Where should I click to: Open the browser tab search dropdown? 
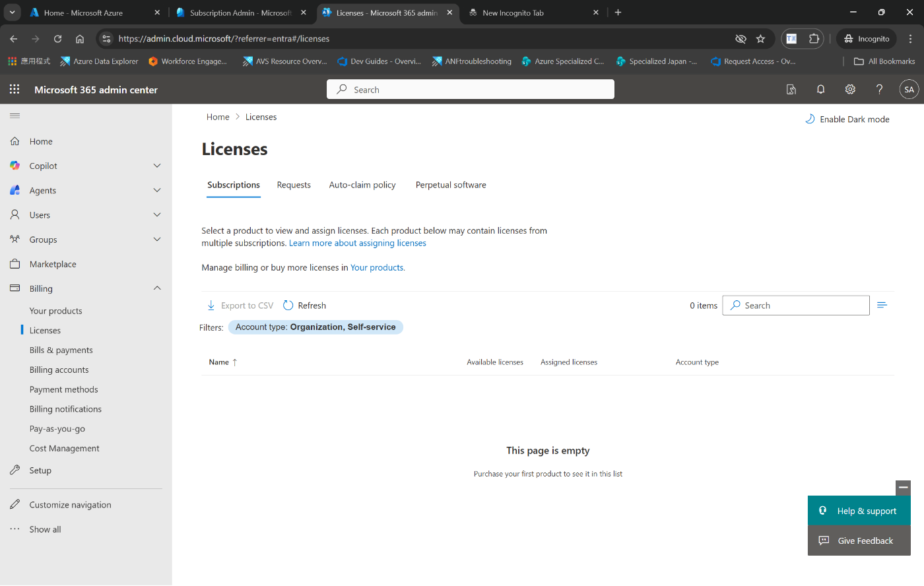click(x=12, y=12)
